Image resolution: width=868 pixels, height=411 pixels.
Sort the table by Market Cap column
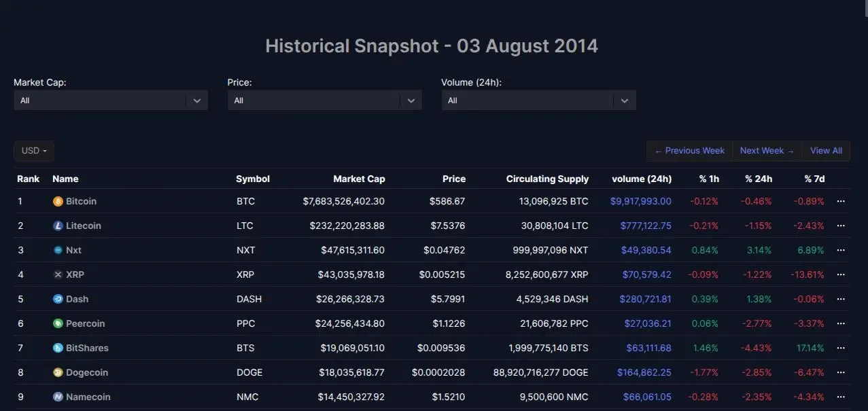click(359, 178)
